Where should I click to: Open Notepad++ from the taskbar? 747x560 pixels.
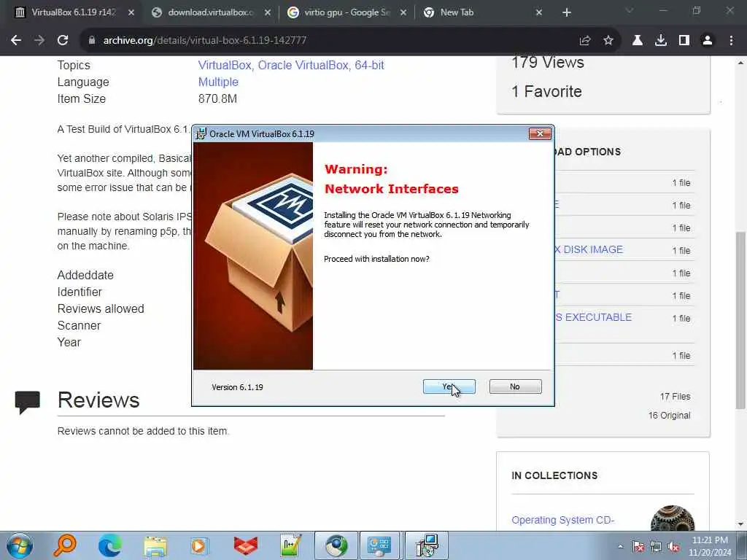(x=290, y=545)
